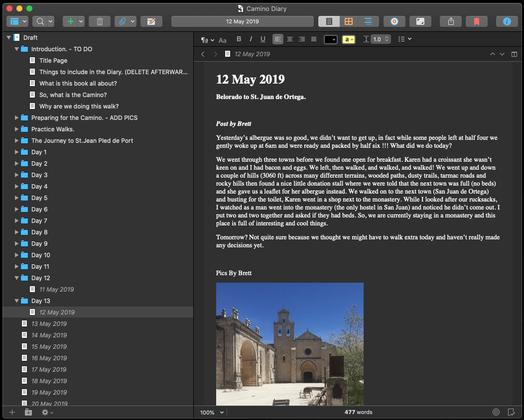Select "Why are we doing this walk?"
Viewport: 524px width, 420px height.
(79, 106)
